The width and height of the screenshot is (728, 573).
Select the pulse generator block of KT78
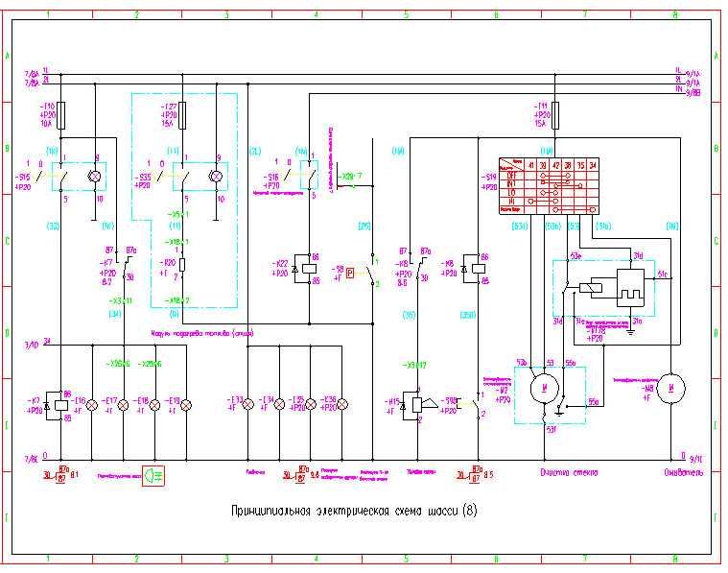pos(630,288)
